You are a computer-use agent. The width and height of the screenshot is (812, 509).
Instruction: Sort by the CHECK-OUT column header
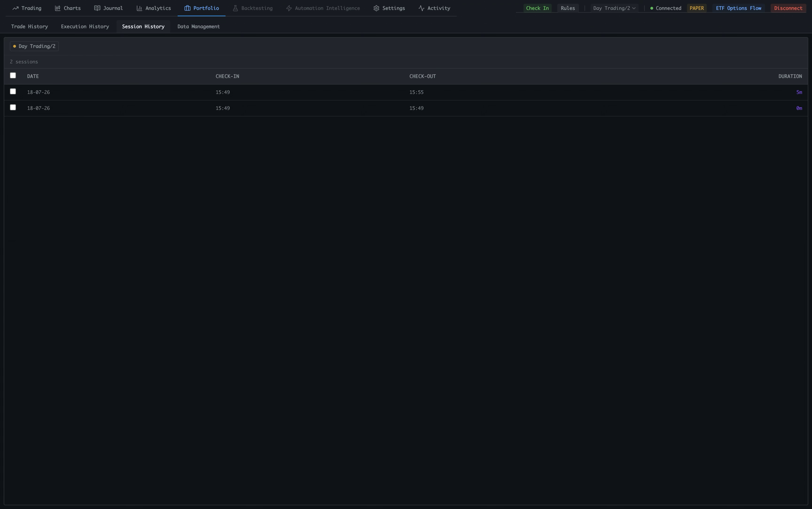pos(422,76)
